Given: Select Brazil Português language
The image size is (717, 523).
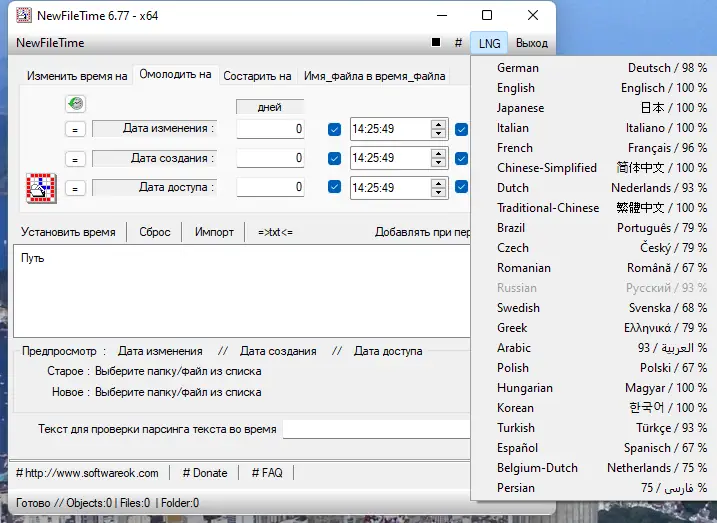Looking at the screenshot, I should point(594,228).
